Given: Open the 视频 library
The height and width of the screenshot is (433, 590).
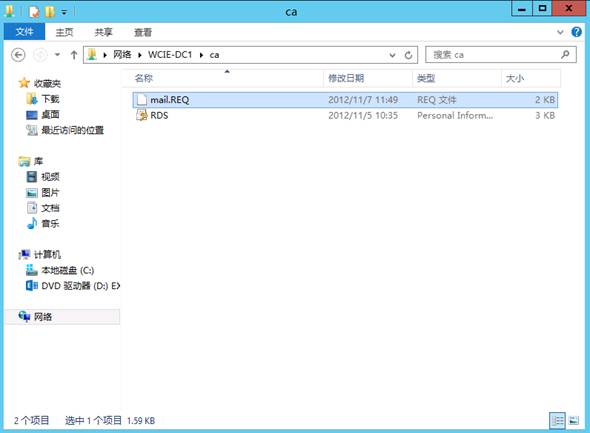Looking at the screenshot, I should (x=50, y=176).
